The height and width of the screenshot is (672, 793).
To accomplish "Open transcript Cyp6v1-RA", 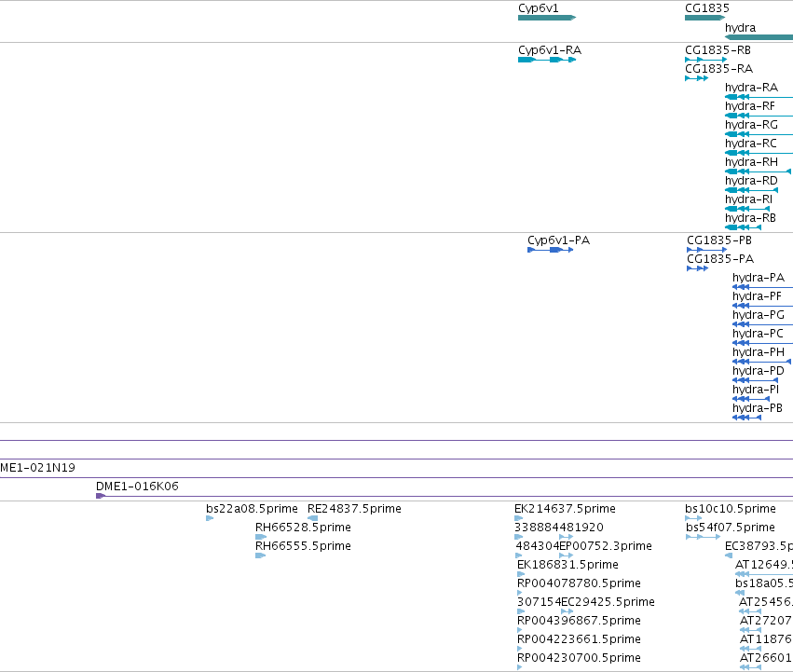I will [550, 50].
